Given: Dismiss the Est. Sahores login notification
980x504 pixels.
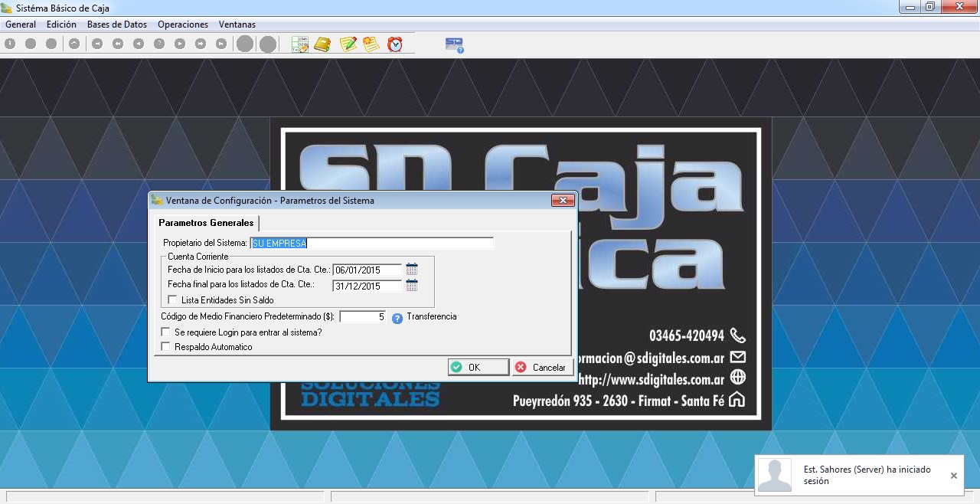Looking at the screenshot, I should [953, 476].
